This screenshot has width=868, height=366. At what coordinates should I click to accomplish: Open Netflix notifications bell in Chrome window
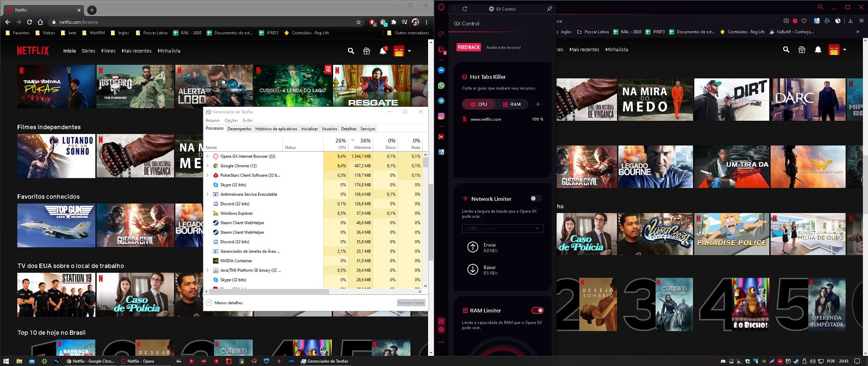[x=383, y=51]
